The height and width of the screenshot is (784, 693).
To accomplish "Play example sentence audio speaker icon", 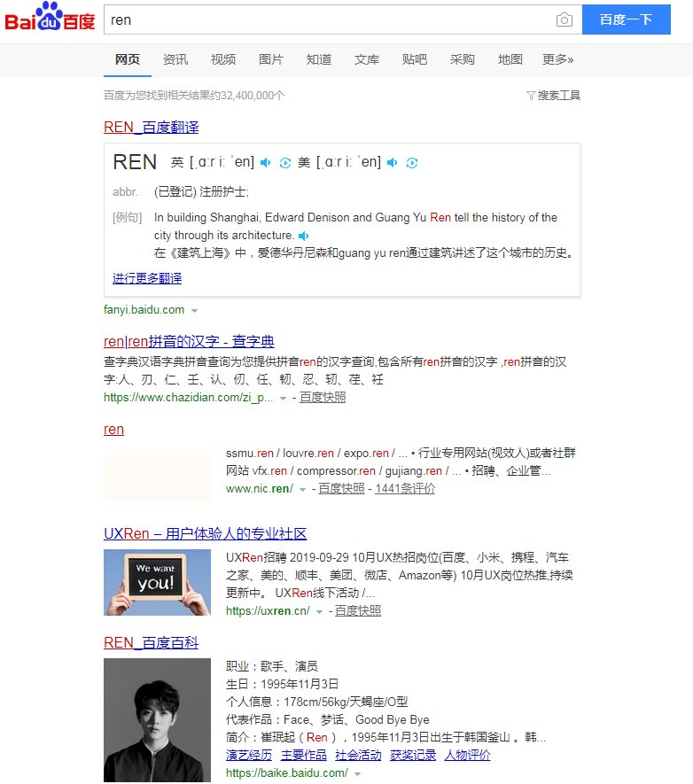I will tap(303, 236).
